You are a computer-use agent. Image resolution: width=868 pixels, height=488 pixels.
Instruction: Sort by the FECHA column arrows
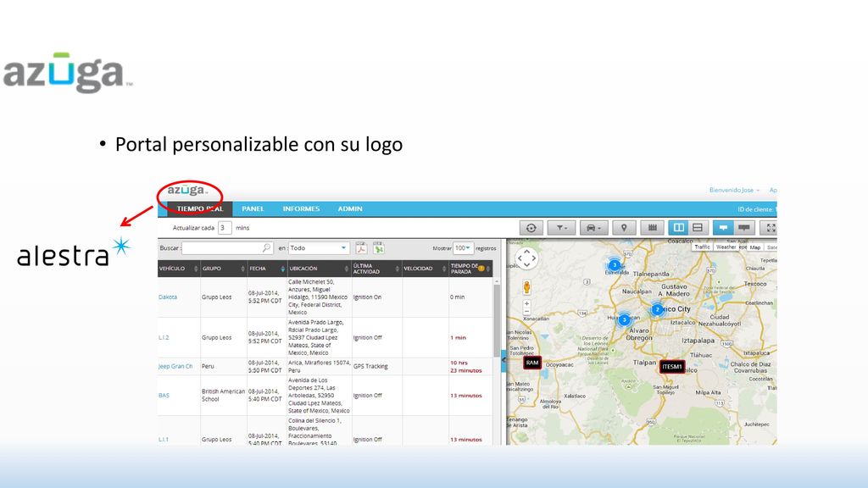coord(283,269)
